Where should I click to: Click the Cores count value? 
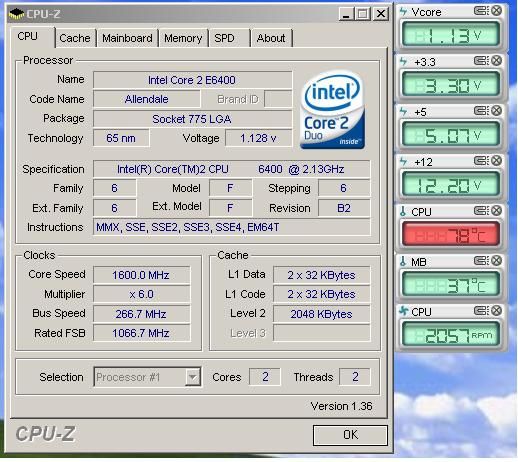point(265,377)
